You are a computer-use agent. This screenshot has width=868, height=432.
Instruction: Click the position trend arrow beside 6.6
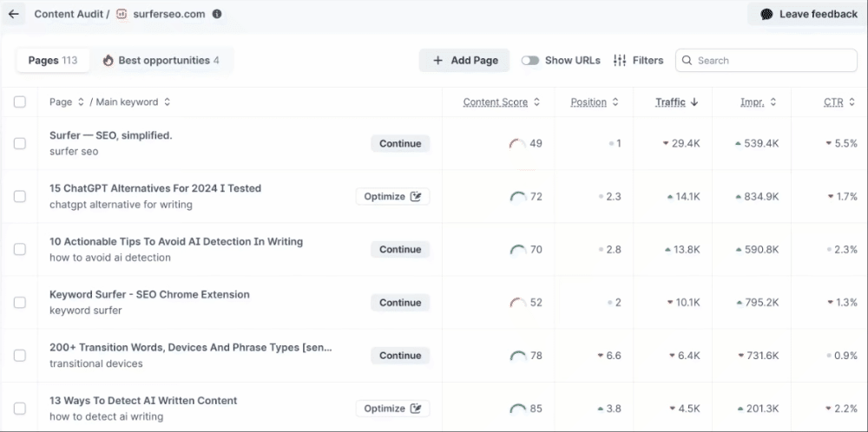[600, 356]
